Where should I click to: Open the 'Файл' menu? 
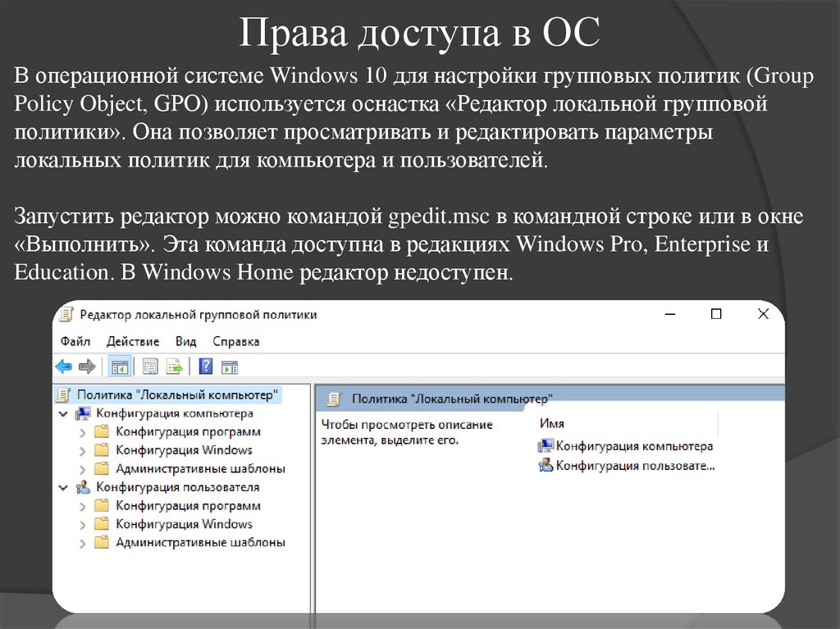[75, 340]
